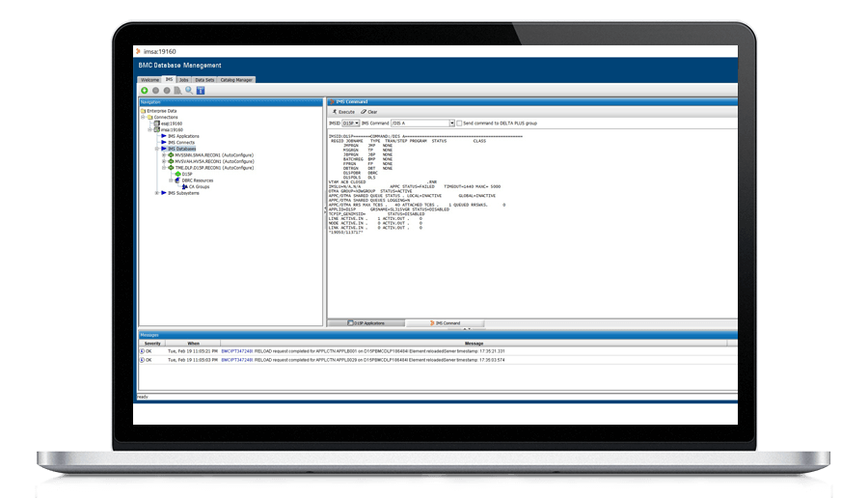The width and height of the screenshot is (868, 498).
Task: Click the Enterprise Data folder icon
Action: 144,111
